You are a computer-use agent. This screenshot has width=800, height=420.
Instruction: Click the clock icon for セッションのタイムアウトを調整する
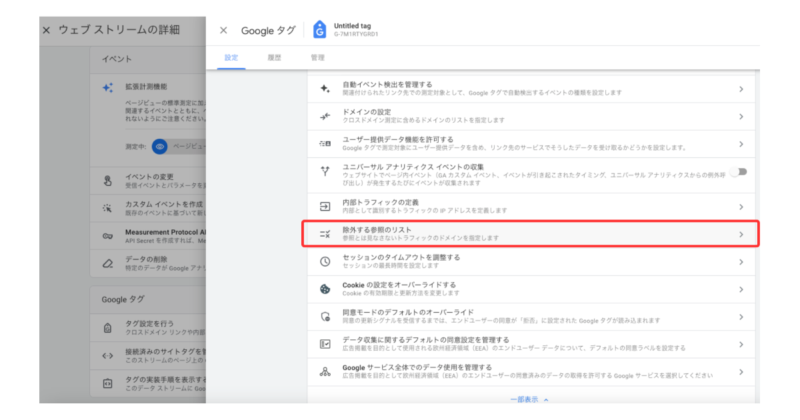325,261
